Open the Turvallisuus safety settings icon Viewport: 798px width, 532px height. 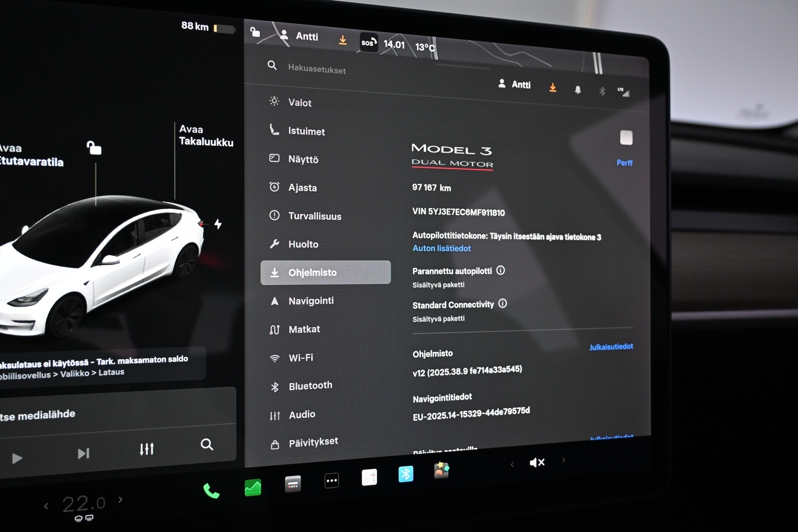coord(274,215)
